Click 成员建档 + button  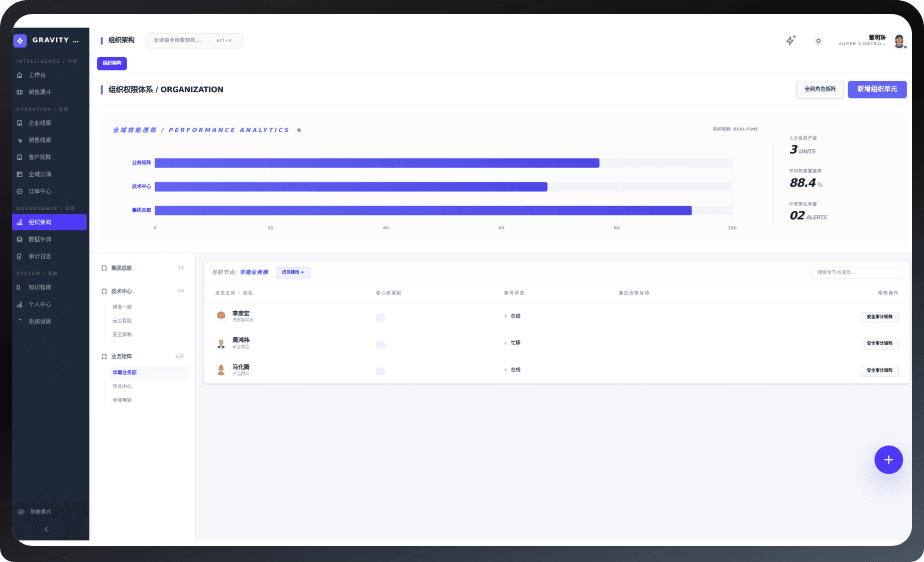pos(293,272)
